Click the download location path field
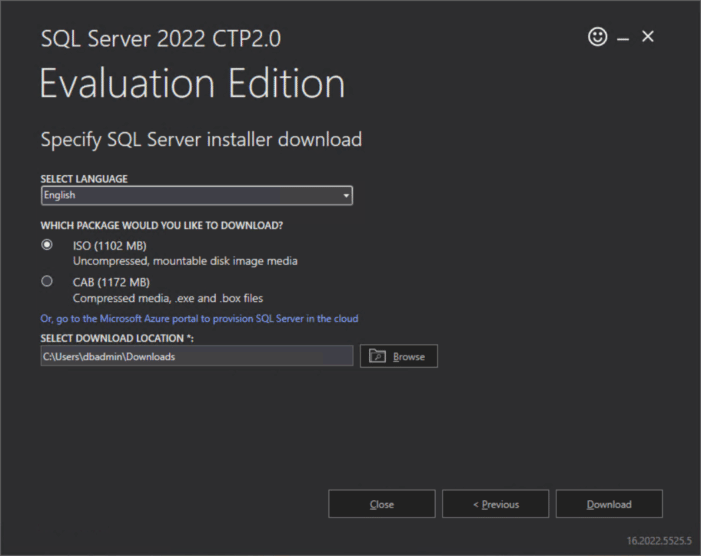 click(197, 356)
